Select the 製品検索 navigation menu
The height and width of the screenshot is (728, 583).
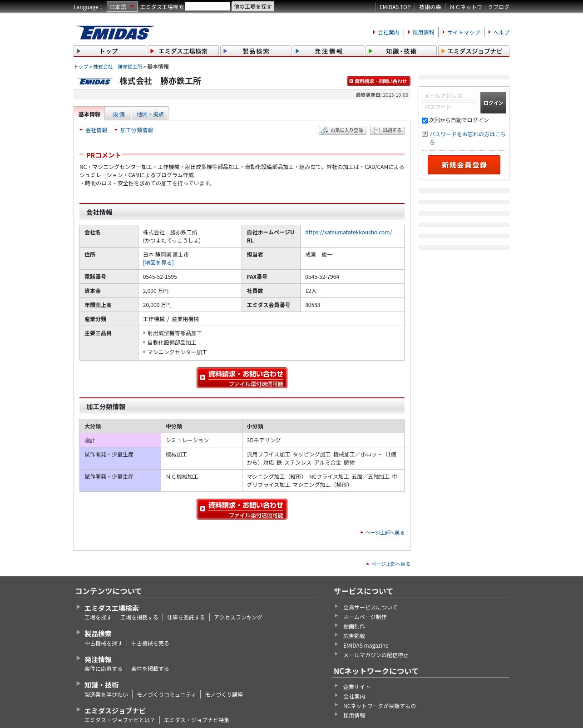[x=256, y=51]
